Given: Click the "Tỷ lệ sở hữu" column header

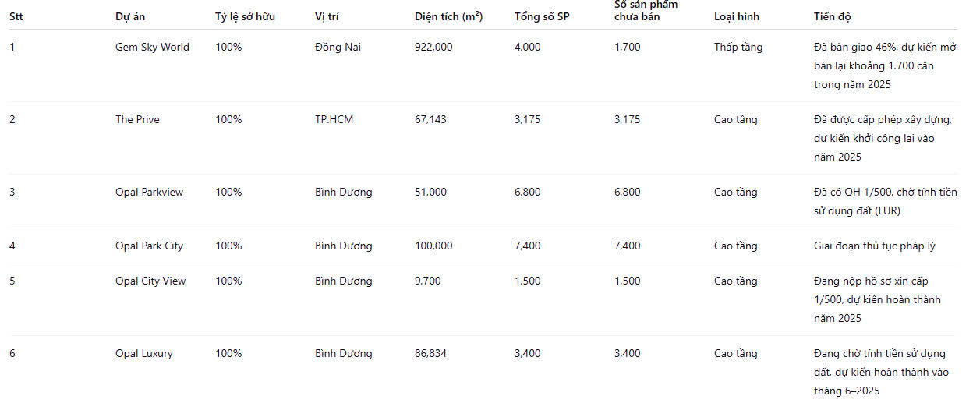Looking at the screenshot, I should pos(245,16).
